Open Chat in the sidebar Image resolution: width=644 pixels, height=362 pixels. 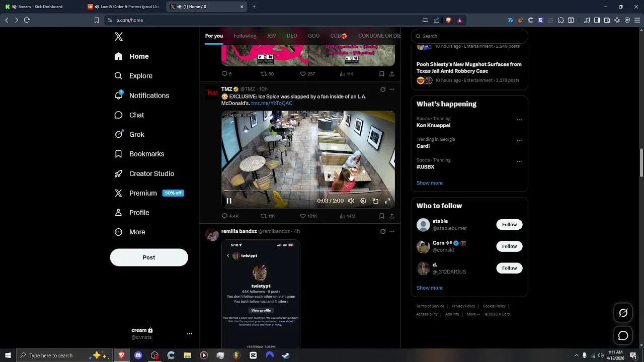pyautogui.click(x=129, y=115)
